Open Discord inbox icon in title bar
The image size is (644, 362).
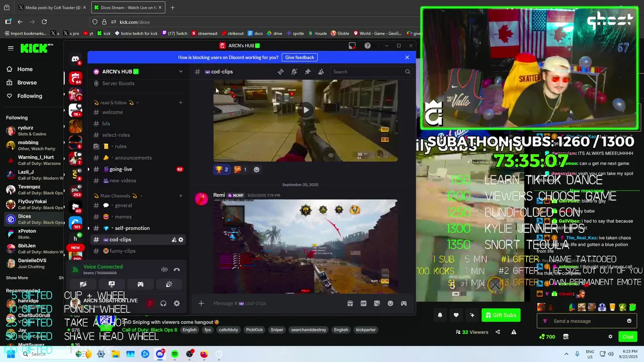click(x=352, y=46)
